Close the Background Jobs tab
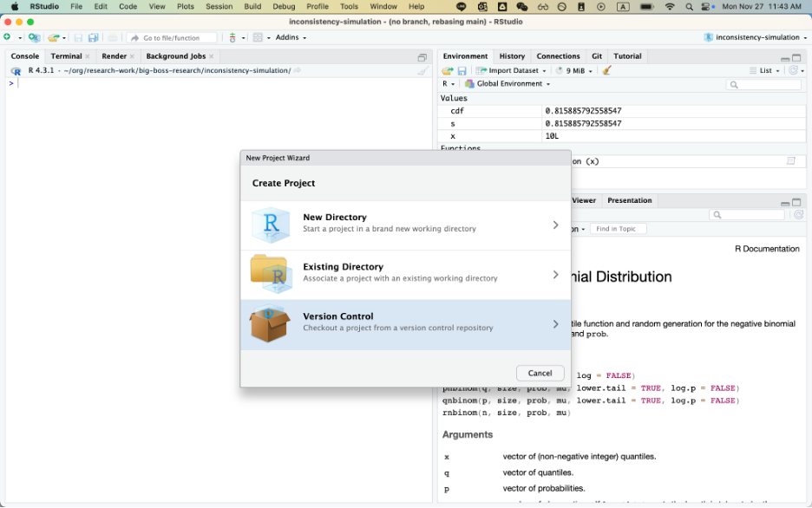Screen dimensions: 812x508 coord(212,56)
